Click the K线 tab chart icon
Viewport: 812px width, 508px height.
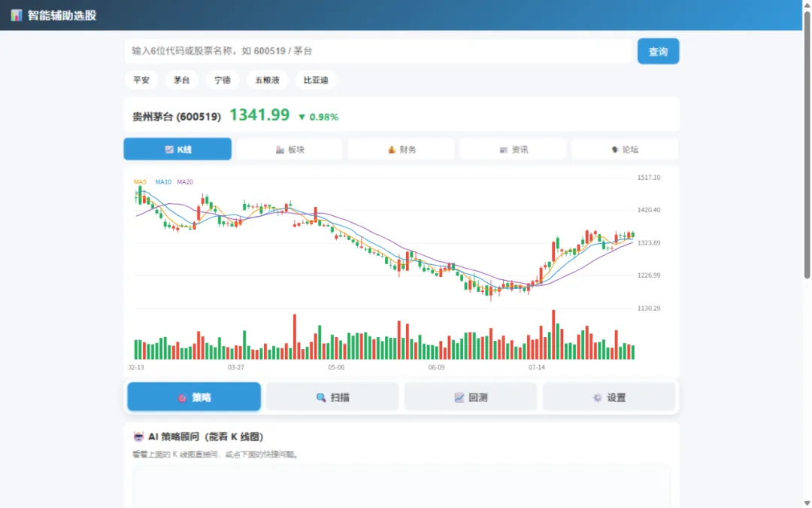coord(169,149)
